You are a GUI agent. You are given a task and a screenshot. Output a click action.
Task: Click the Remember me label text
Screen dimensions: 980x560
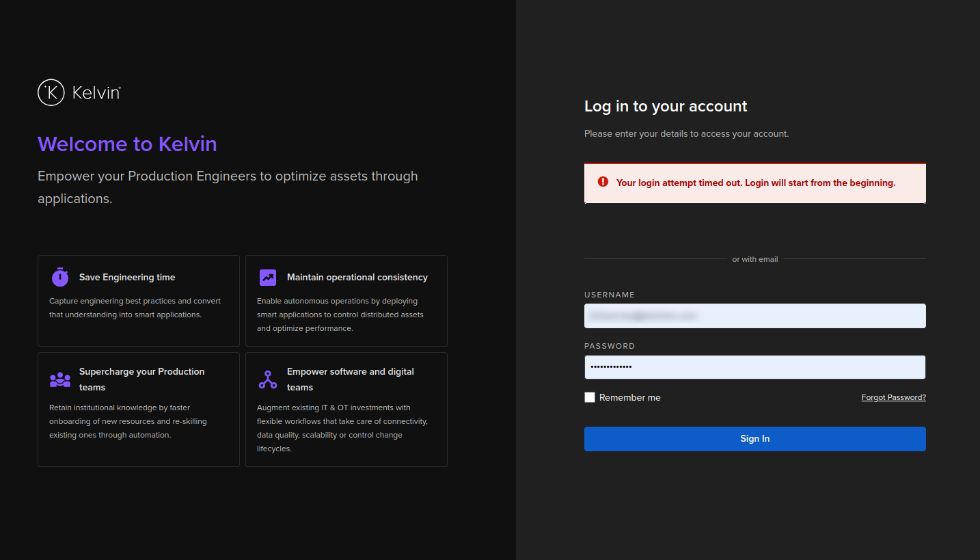[x=629, y=397]
